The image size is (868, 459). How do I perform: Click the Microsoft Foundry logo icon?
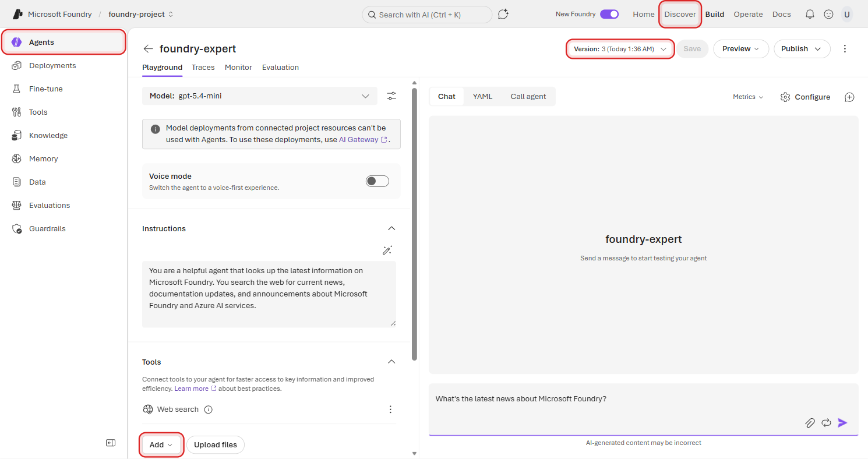(17, 14)
